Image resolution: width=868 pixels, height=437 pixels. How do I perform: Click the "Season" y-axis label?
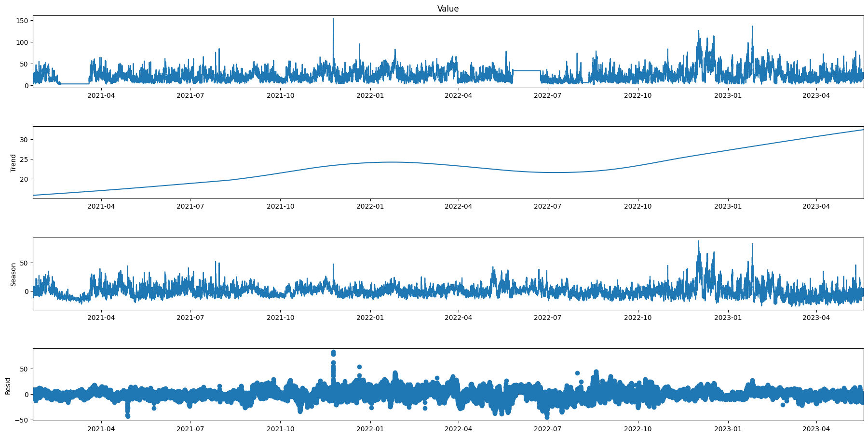(14, 274)
